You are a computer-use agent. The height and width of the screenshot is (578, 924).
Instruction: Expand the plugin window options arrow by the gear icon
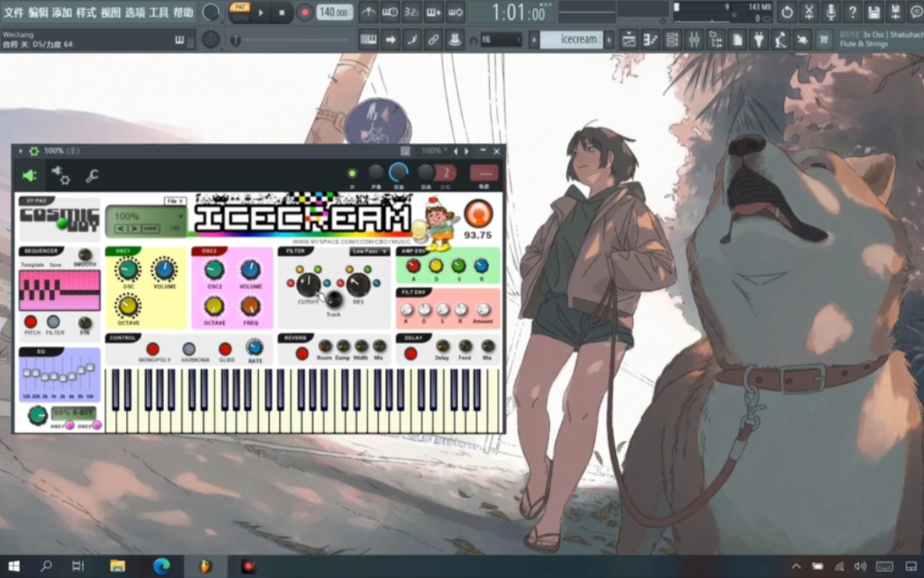point(21,151)
